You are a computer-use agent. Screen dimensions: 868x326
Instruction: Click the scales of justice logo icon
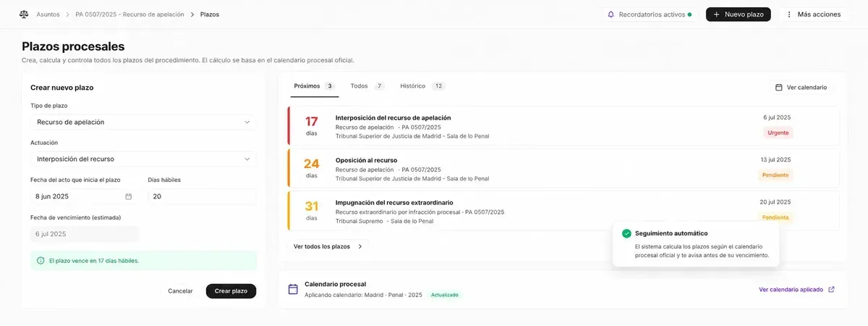click(24, 14)
